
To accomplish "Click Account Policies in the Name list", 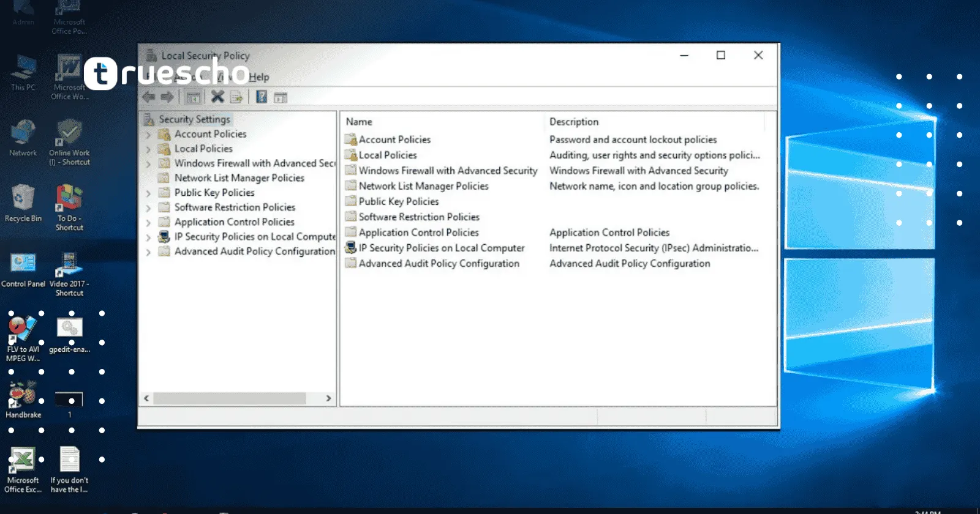I will pos(394,140).
